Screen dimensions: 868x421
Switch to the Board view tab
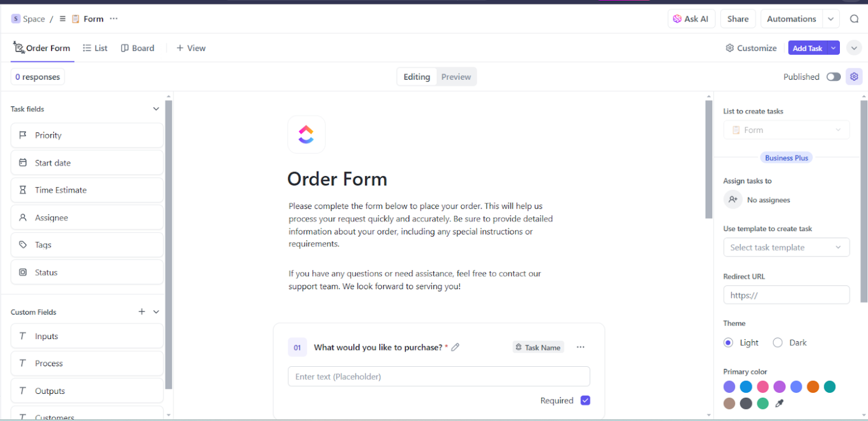coord(138,48)
